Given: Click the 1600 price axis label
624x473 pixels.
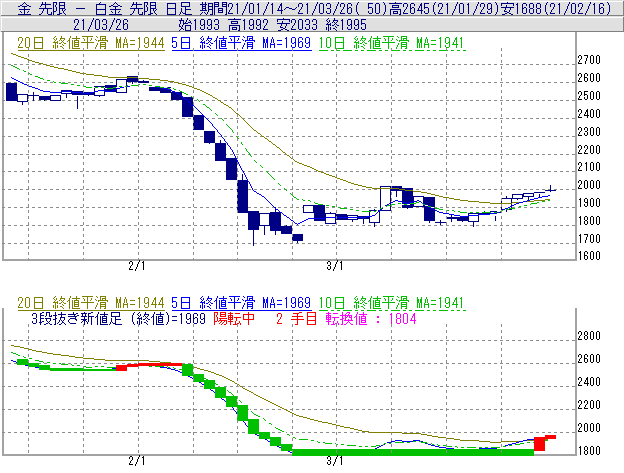Looking at the screenshot, I should pyautogui.click(x=589, y=256).
